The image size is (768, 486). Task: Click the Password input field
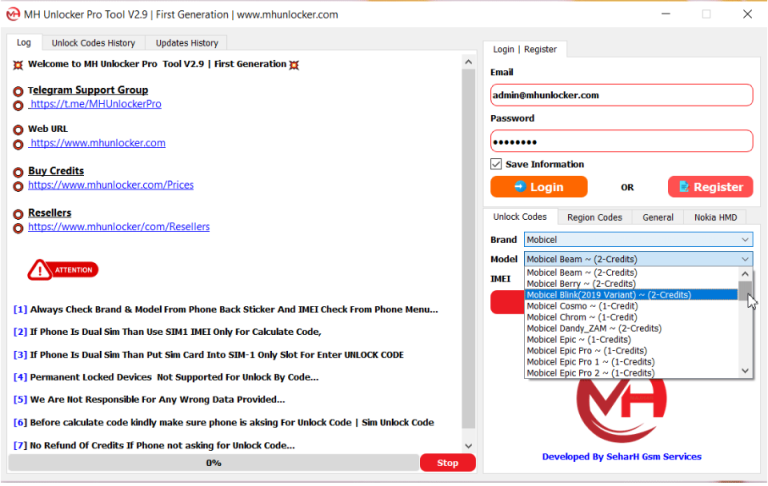tap(622, 142)
